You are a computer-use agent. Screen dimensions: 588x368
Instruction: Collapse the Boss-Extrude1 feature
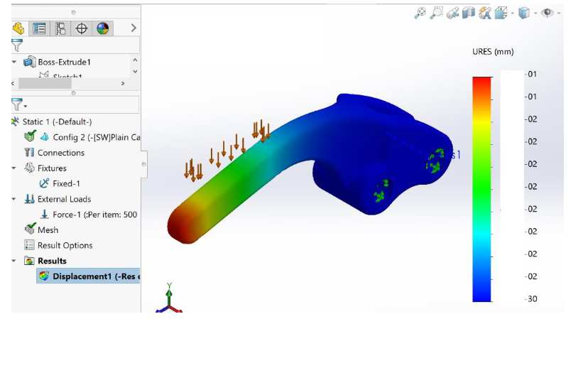(14, 62)
